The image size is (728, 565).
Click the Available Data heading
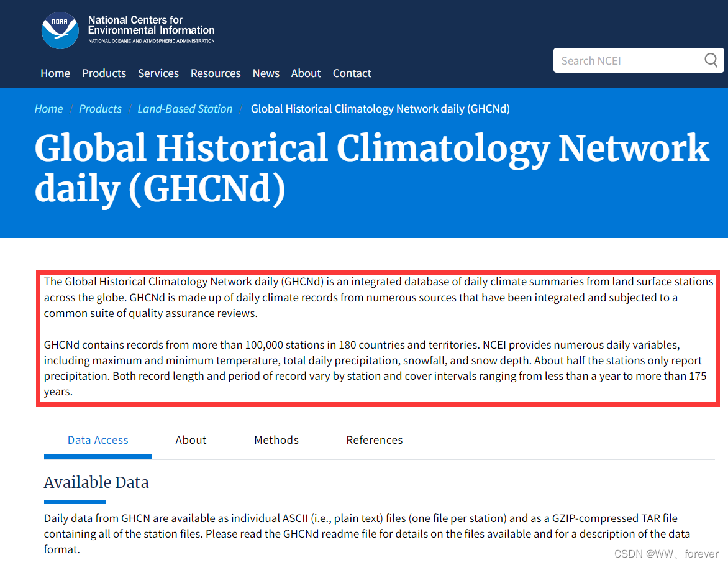(x=96, y=482)
